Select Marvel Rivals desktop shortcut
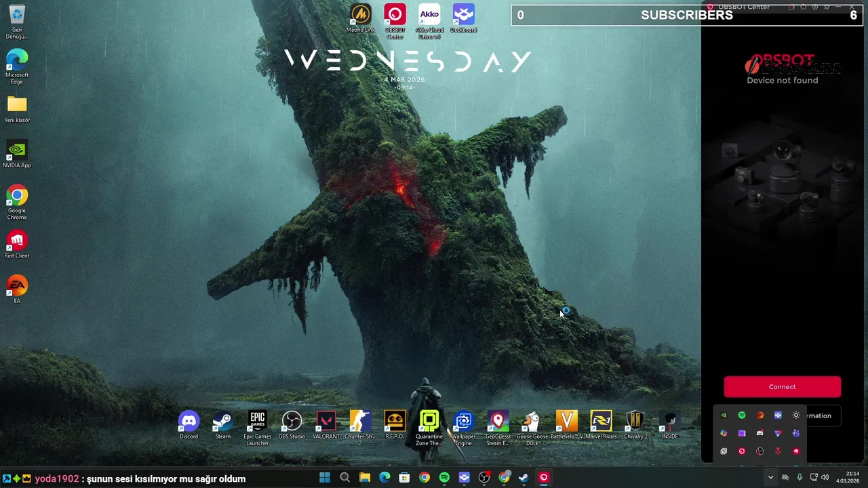The height and width of the screenshot is (488, 868). point(601,425)
